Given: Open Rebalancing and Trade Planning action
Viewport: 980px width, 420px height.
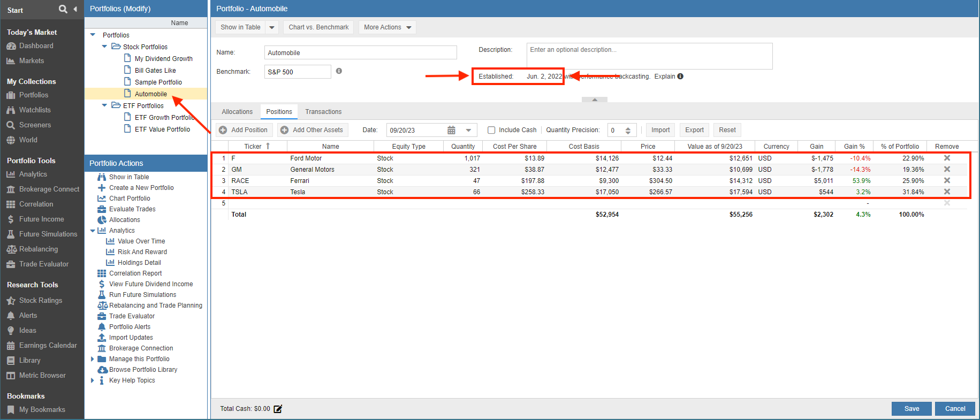Looking at the screenshot, I should tap(150, 306).
